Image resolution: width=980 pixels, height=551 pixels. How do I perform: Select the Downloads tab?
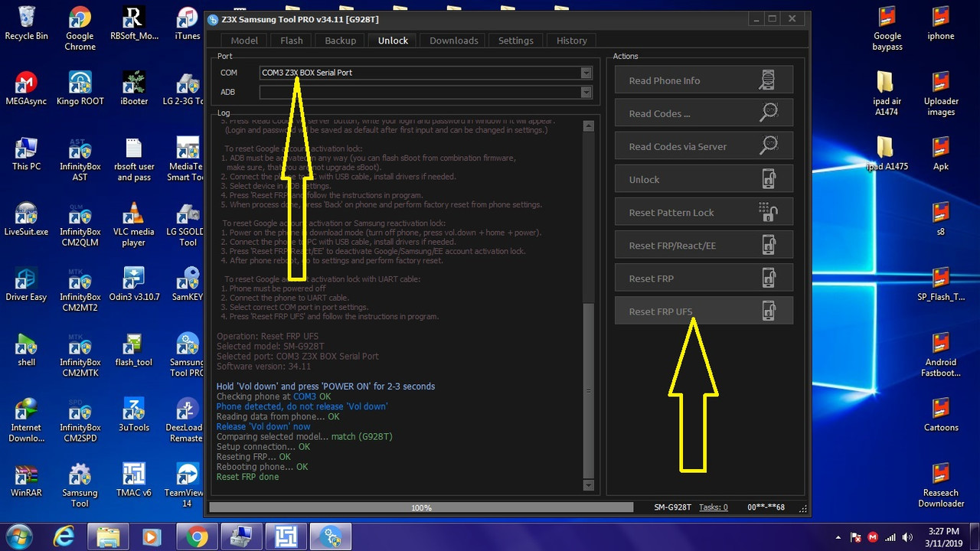453,41
